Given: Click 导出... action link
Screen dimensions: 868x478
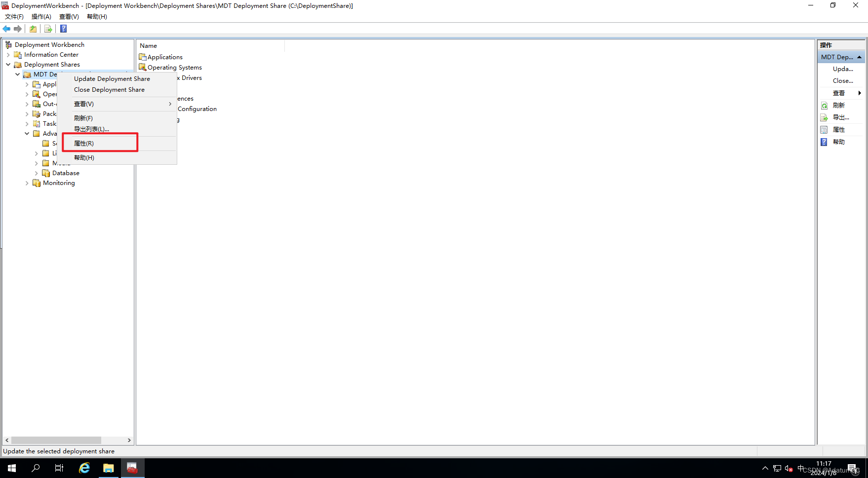Looking at the screenshot, I should coord(841,117).
